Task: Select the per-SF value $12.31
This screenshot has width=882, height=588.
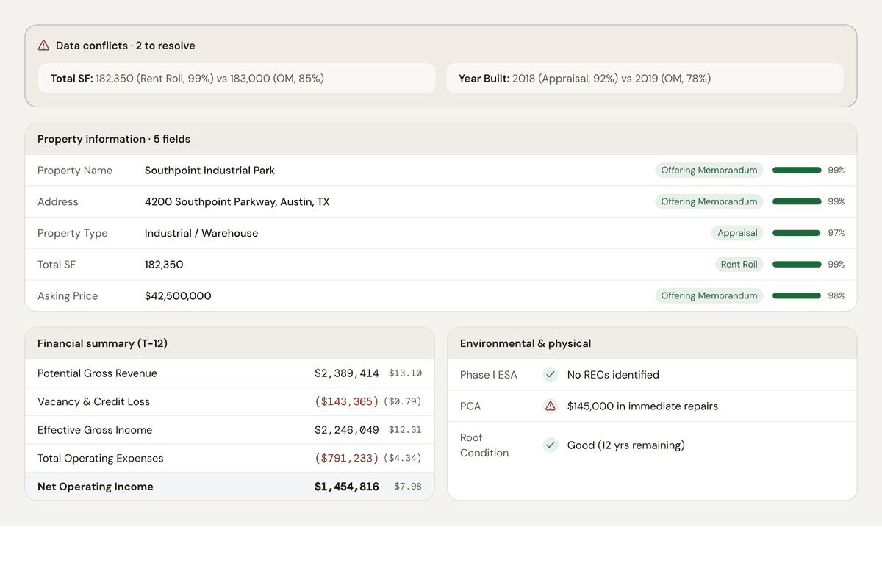Action: tap(405, 430)
